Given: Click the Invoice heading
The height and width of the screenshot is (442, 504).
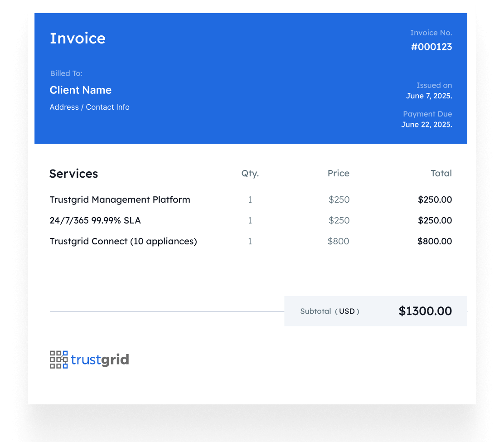Looking at the screenshot, I should click(x=78, y=38).
